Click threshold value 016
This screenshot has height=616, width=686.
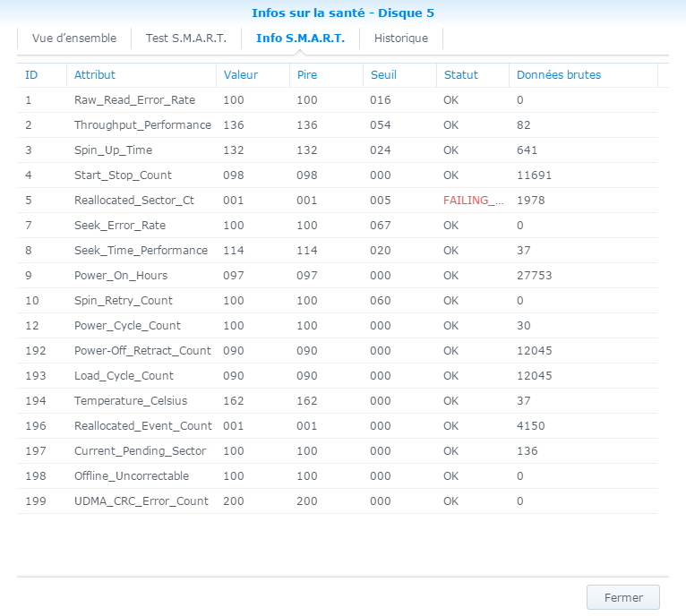381,100
